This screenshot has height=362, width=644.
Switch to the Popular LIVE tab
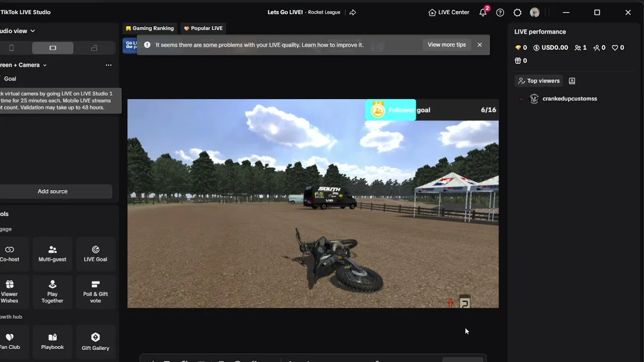[203, 28]
